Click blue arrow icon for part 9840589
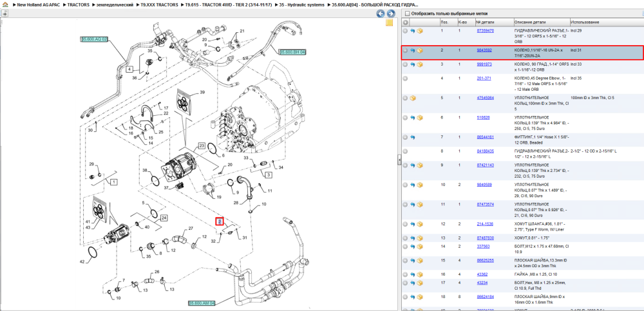644x311 pixels. click(x=412, y=185)
